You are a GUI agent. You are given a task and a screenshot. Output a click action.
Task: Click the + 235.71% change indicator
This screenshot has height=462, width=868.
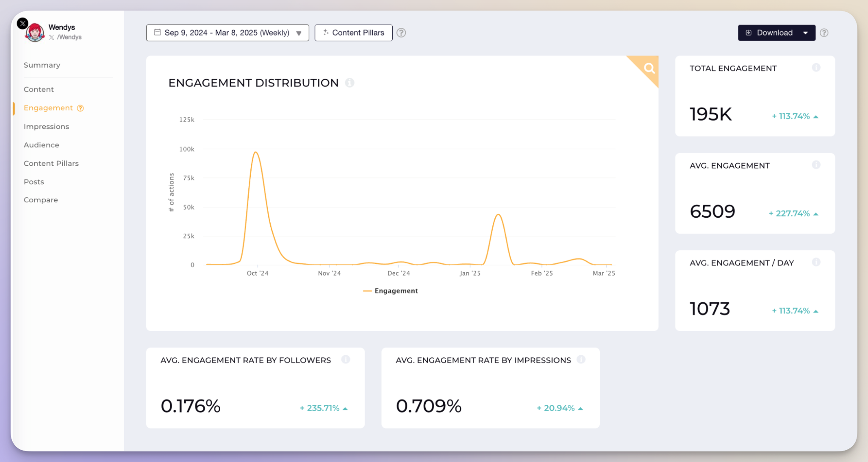(324, 408)
